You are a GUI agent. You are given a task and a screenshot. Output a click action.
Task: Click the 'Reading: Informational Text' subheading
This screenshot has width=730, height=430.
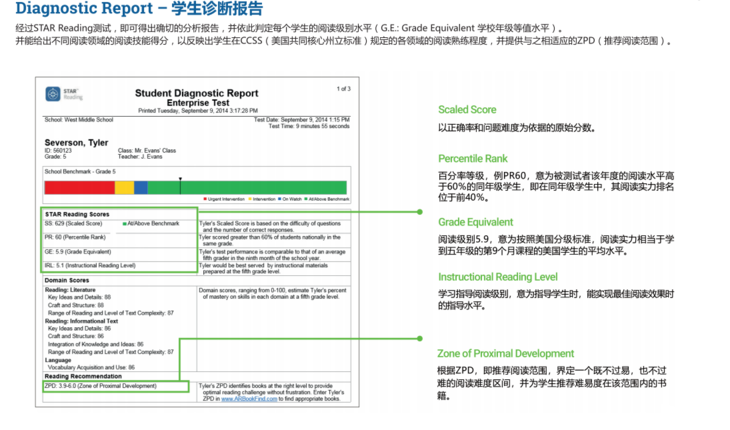click(81, 321)
